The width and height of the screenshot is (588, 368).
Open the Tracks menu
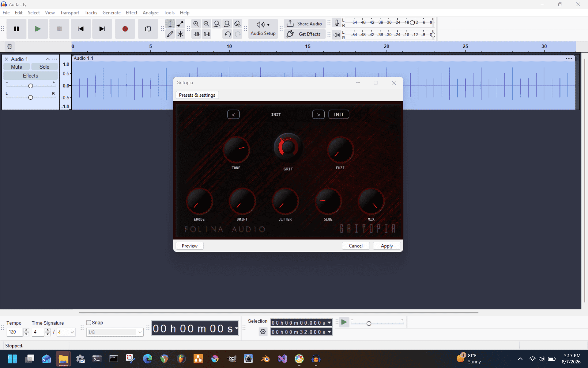pyautogui.click(x=91, y=13)
